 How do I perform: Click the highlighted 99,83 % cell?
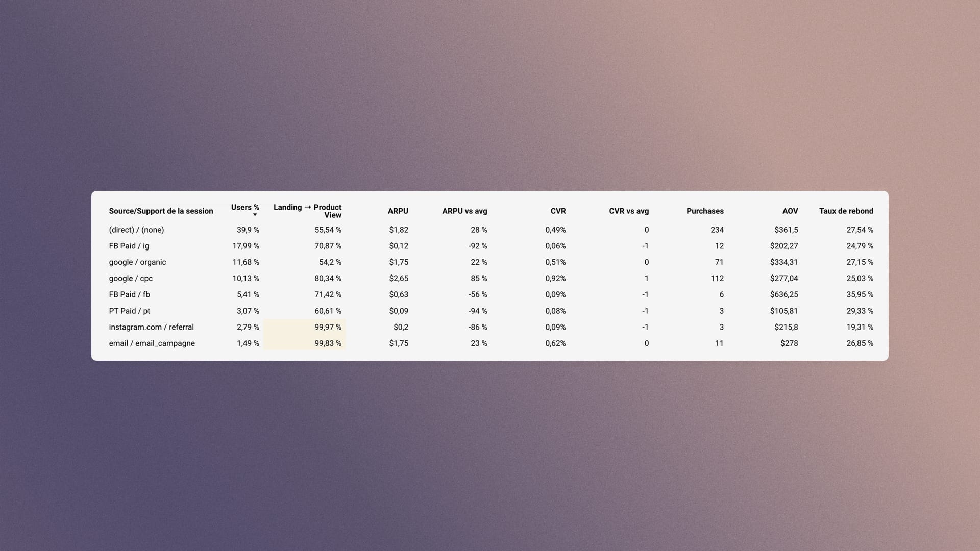305,343
